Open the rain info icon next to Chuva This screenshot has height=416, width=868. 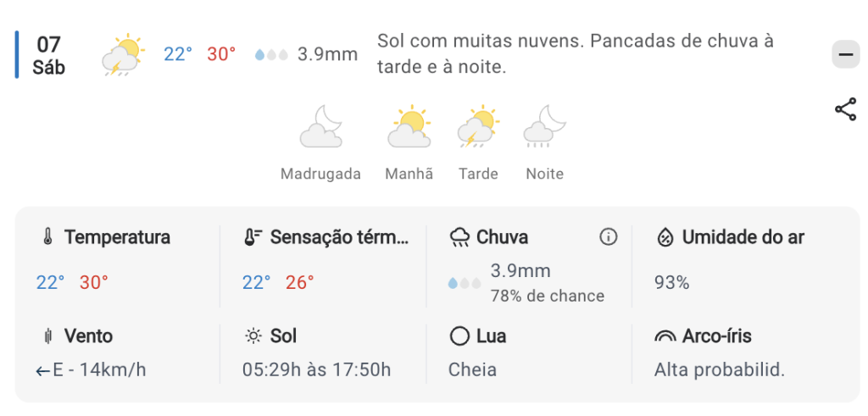pos(608,237)
